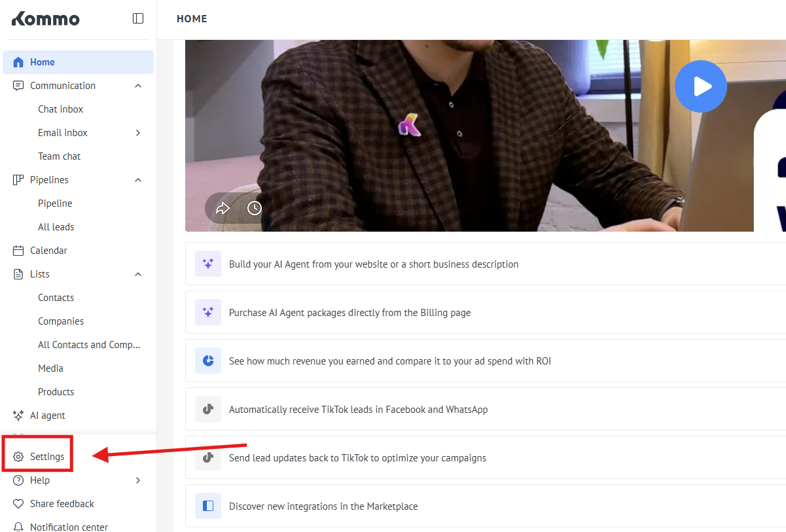Screen dimensions: 786x532
Task: Open the Marketplace integrations announcement
Action: coord(323,506)
